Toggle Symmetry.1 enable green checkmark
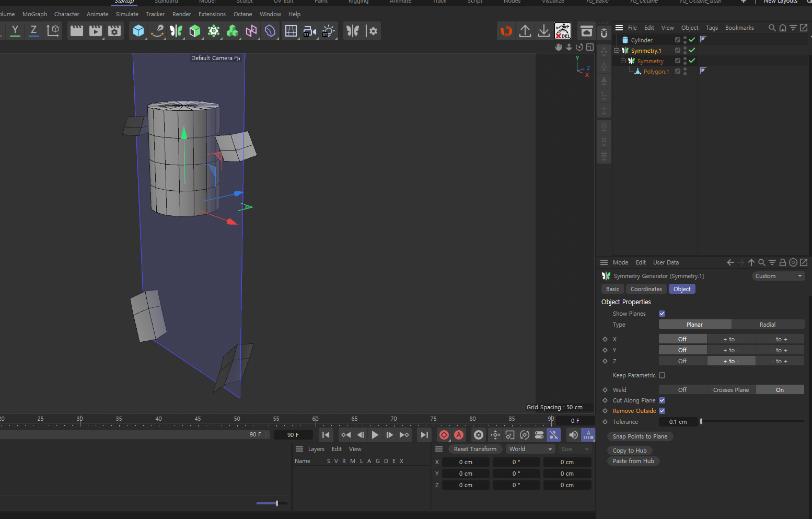 [692, 50]
